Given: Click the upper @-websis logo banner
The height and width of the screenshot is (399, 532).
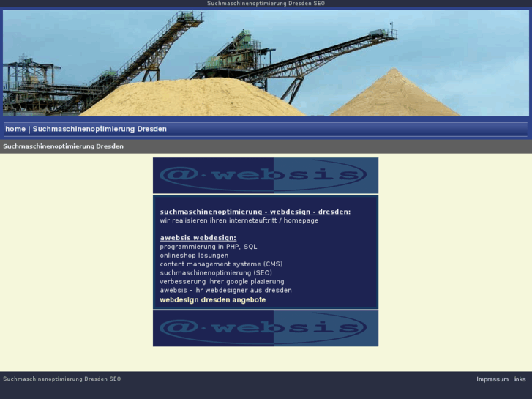Looking at the screenshot, I should (x=266, y=175).
